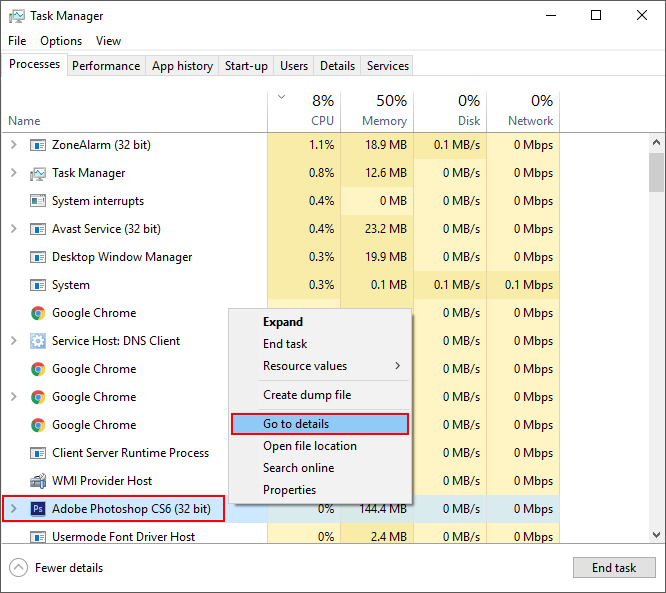Click the Avast Service process icon
This screenshot has height=593, width=666.
click(x=38, y=229)
